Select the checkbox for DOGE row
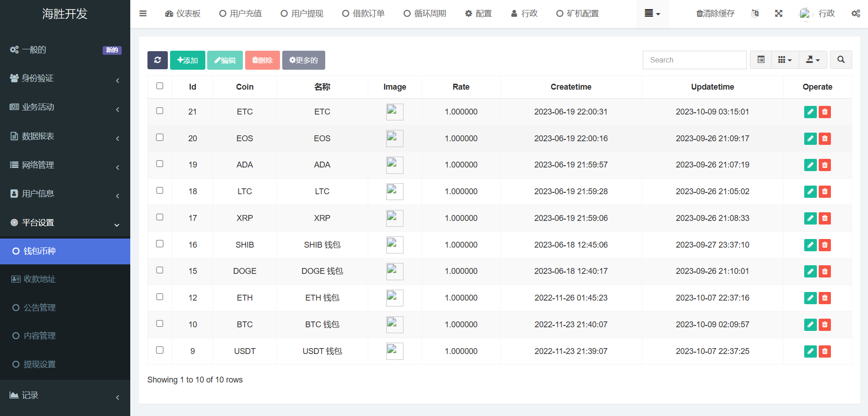Screen dimensions: 868x416 pyautogui.click(x=160, y=270)
